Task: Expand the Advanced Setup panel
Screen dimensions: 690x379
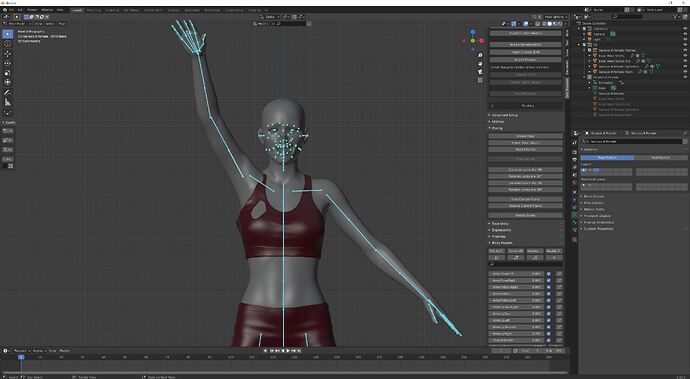Action: (504, 115)
